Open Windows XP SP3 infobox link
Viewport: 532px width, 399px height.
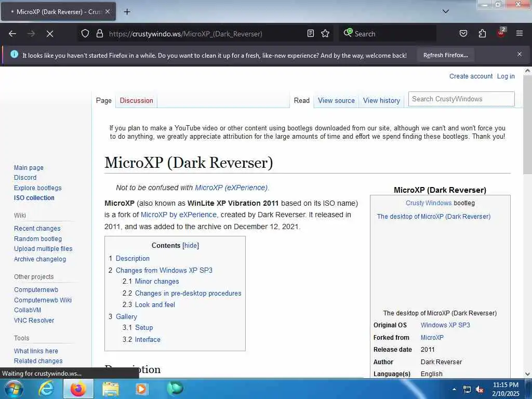tap(445, 325)
